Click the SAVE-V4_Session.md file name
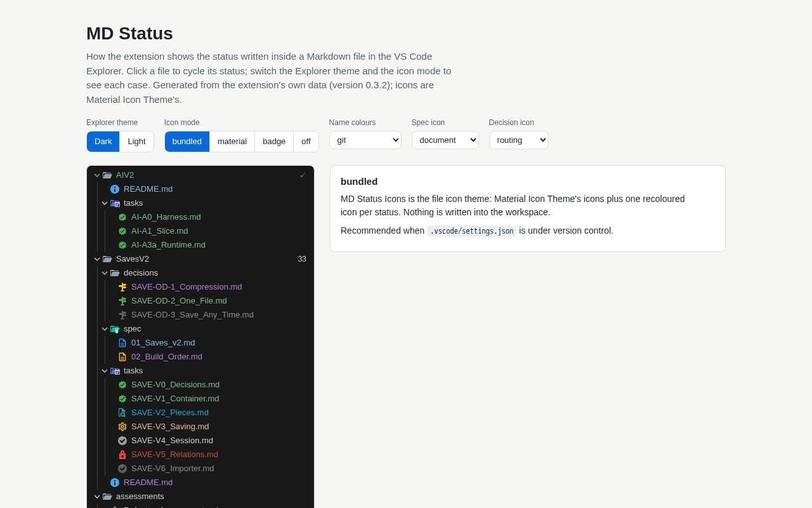Image resolution: width=812 pixels, height=508 pixels. click(x=172, y=441)
